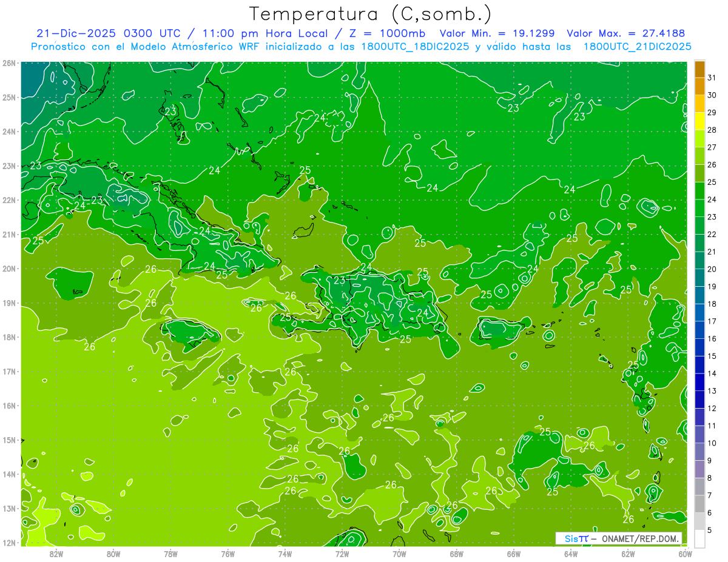The width and height of the screenshot is (728, 562).
Task: Click the 31 value on the color legend
Action: (x=712, y=78)
